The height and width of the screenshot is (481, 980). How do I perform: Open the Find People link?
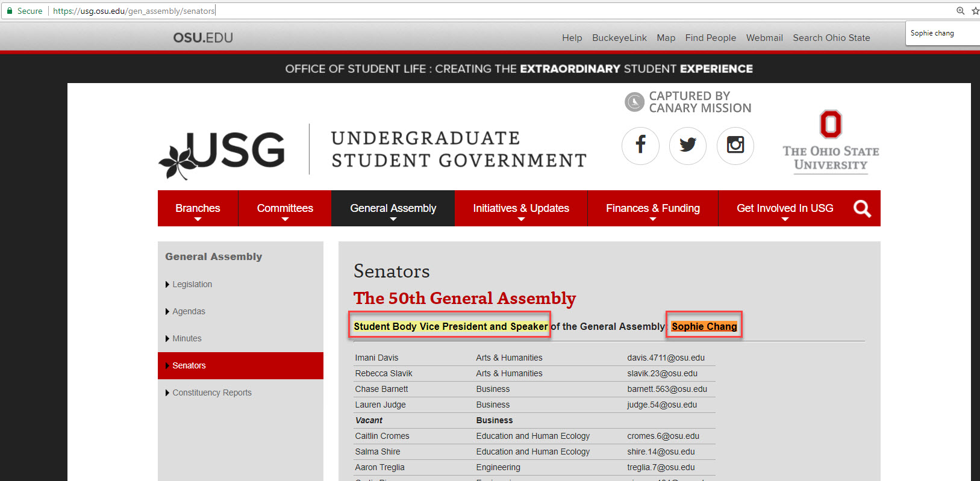click(x=710, y=37)
